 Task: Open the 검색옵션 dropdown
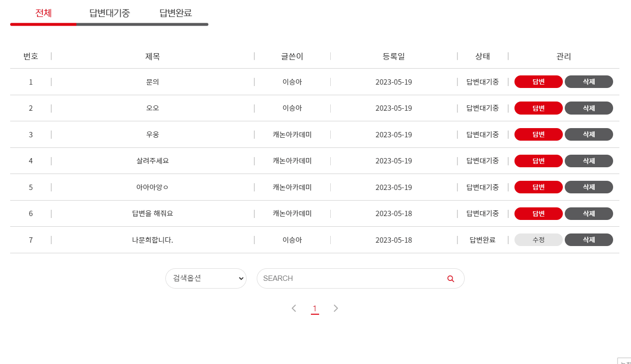click(205, 278)
